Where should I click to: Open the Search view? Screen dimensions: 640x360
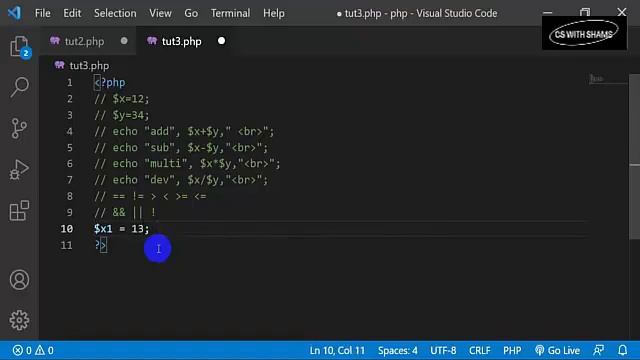pos(19,87)
